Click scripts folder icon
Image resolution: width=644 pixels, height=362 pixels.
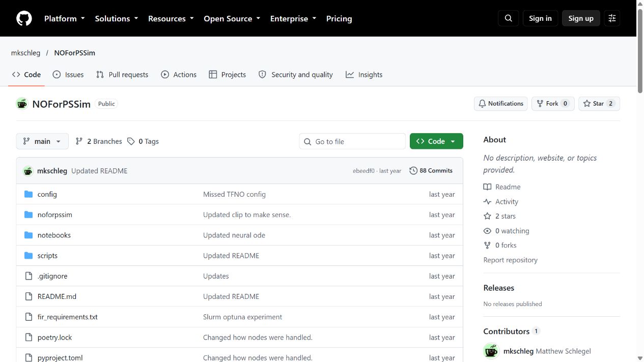pyautogui.click(x=29, y=255)
